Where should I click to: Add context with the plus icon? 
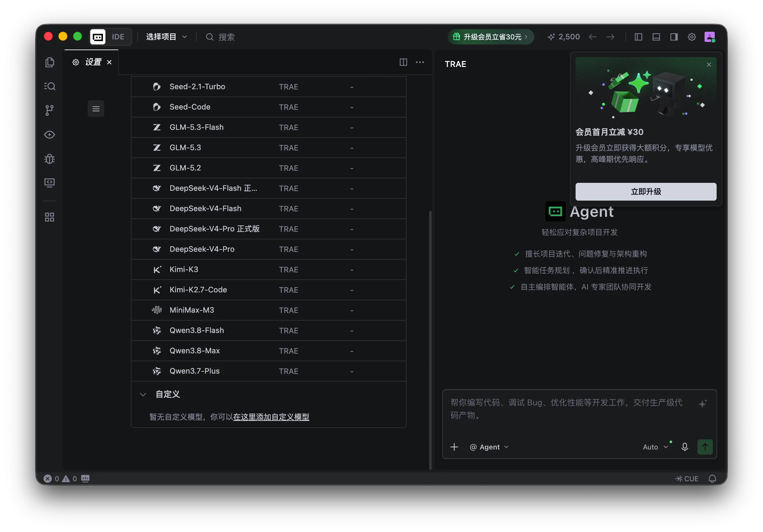454,447
